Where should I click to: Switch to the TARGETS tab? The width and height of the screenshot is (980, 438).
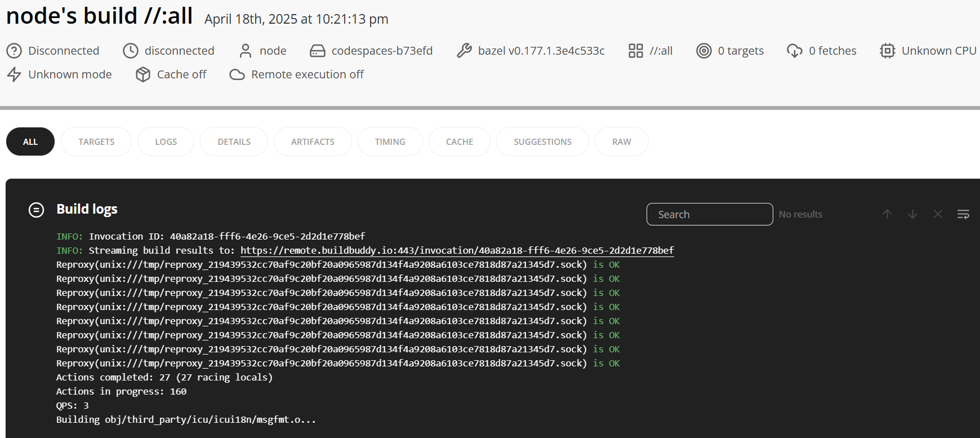(96, 141)
